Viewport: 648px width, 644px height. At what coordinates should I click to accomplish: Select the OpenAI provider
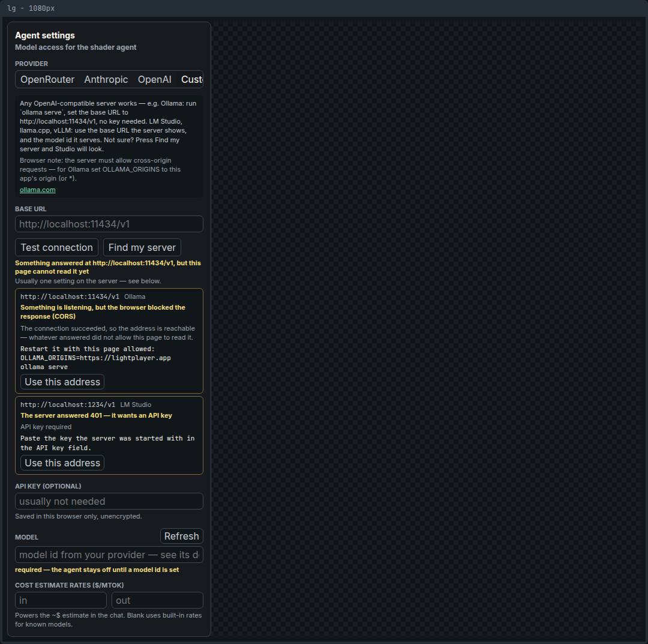click(155, 79)
